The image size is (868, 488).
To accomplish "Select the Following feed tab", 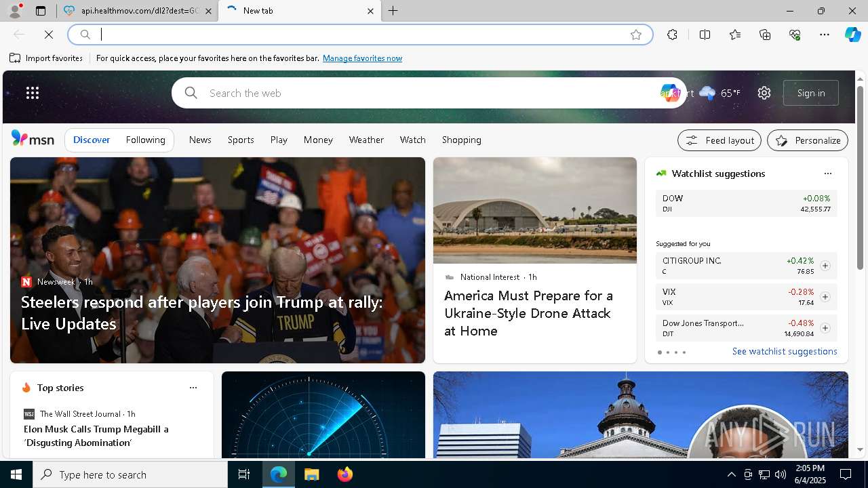I will [x=145, y=140].
